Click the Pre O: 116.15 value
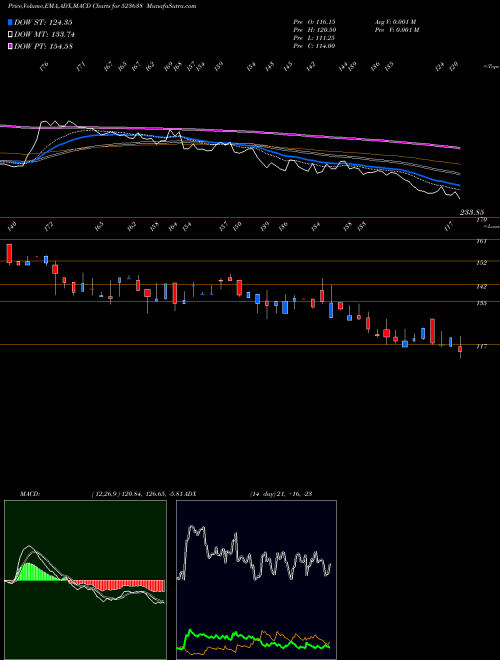Viewport: 500px width, 660px height. coord(314,22)
